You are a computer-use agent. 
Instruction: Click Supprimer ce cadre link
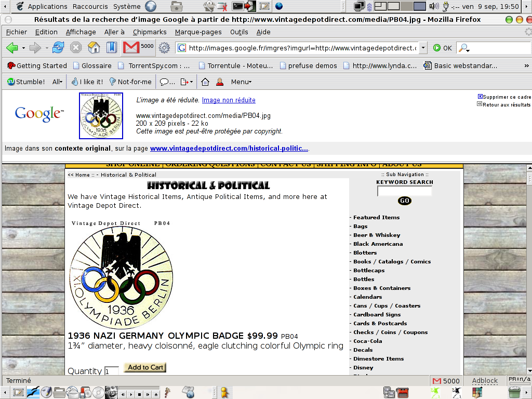[504, 97]
